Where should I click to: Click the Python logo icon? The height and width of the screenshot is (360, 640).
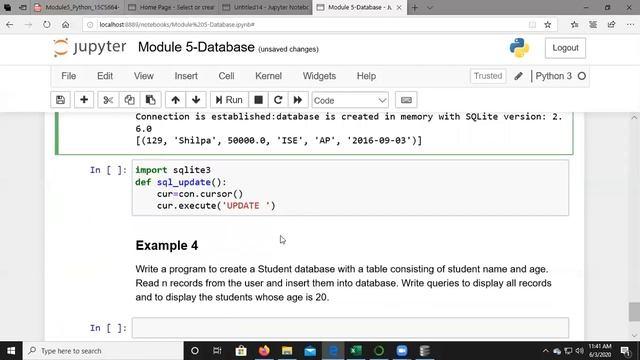519,48
